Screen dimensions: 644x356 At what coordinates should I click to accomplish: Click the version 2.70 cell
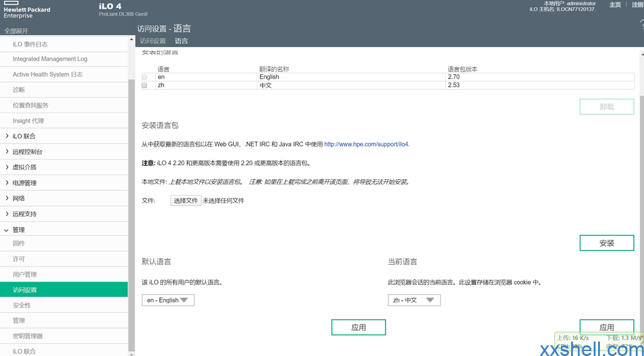pos(540,77)
